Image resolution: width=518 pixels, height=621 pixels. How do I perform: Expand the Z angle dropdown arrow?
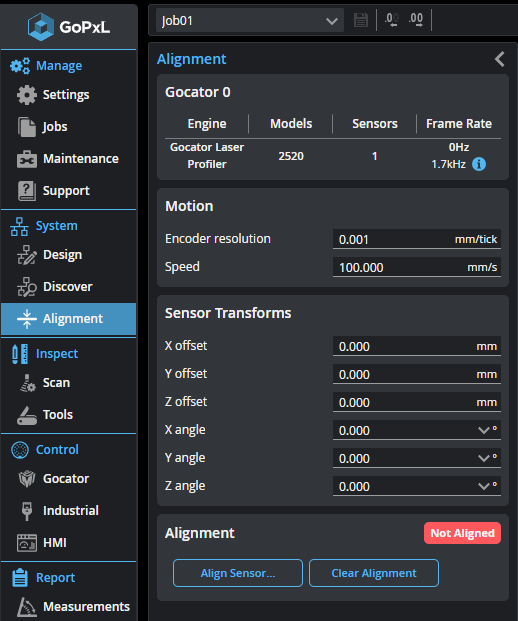pyautogui.click(x=484, y=486)
